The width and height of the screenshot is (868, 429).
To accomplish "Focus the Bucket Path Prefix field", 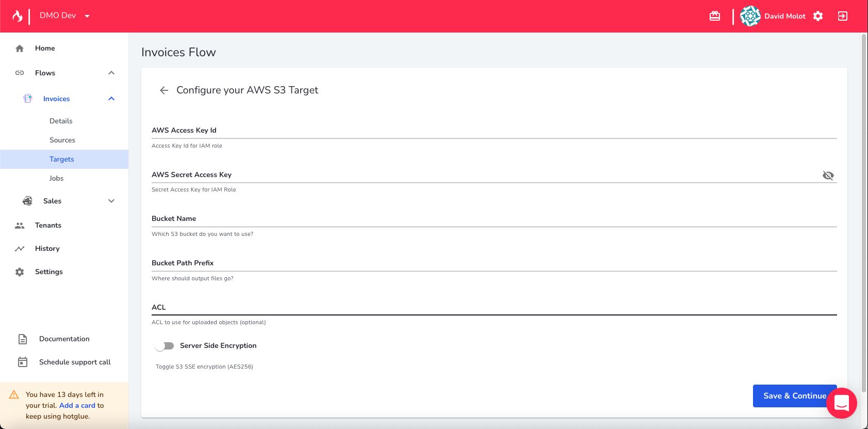I will [494, 263].
